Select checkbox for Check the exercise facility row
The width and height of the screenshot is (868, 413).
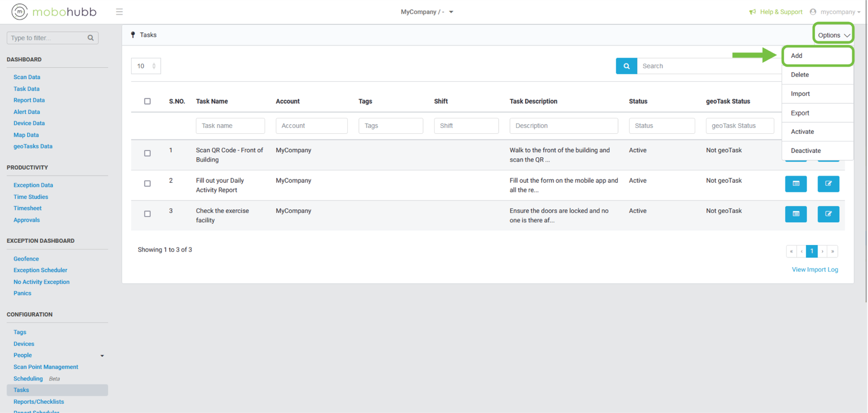[147, 214]
